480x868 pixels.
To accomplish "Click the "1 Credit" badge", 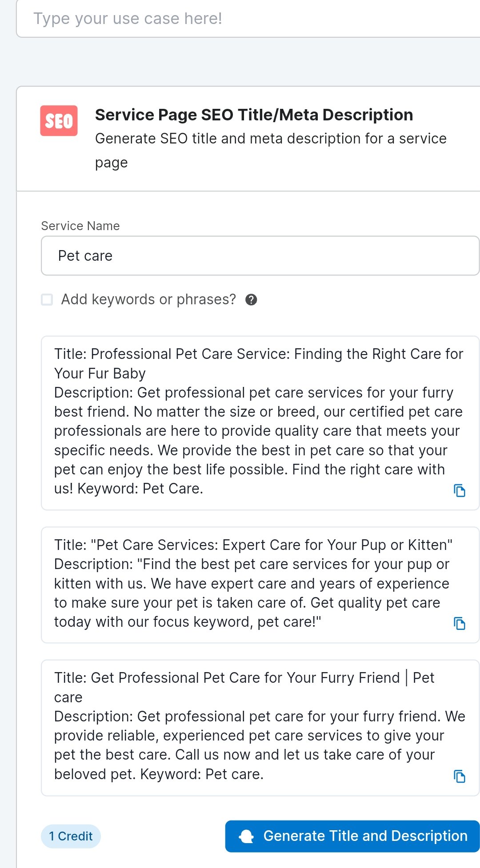I will pyautogui.click(x=71, y=836).
